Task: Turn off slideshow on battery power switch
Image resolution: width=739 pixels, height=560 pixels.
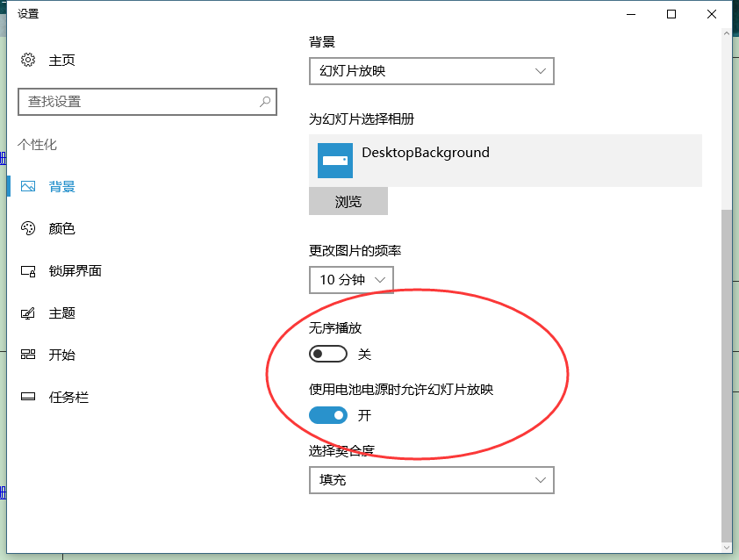Action: point(328,415)
